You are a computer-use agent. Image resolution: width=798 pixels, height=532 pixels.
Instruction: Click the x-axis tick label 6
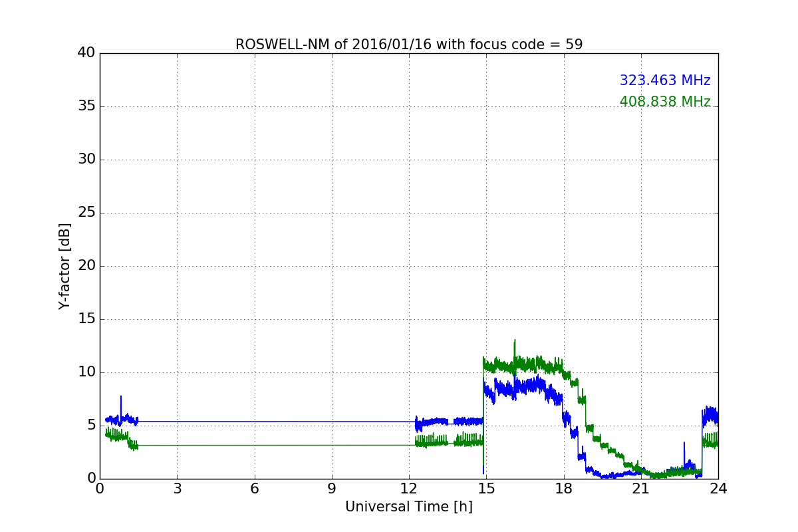(254, 489)
